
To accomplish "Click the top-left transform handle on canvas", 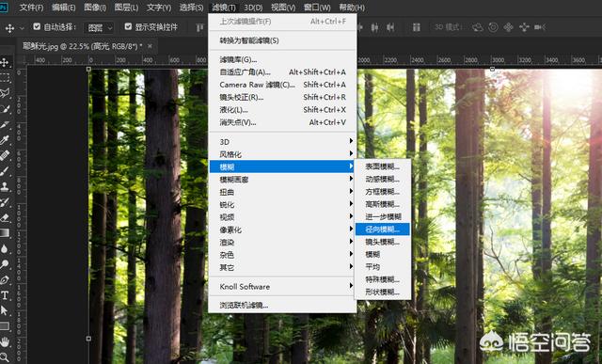I will 88,70.
